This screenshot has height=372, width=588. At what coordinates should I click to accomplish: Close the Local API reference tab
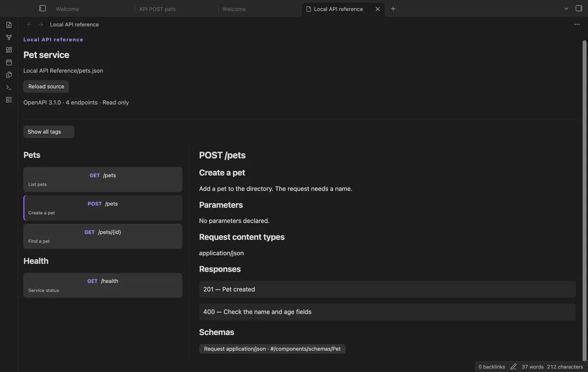[x=377, y=9]
